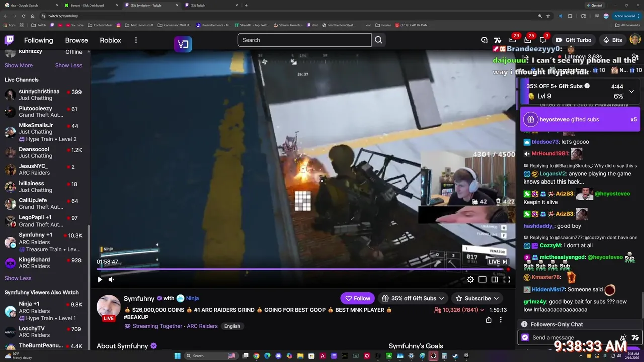Follow Symfuhny with the Follow button
The image size is (644, 362).
coord(357,298)
